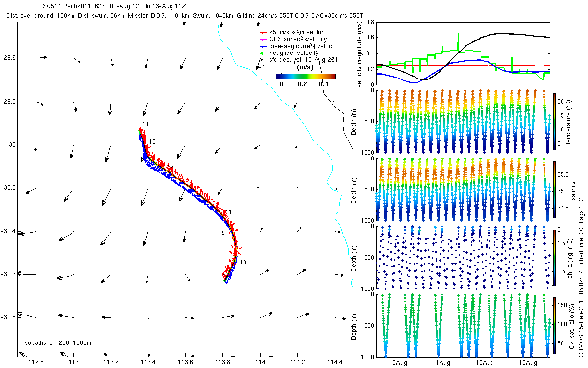Click the '13Aug' date tick label

point(527,362)
